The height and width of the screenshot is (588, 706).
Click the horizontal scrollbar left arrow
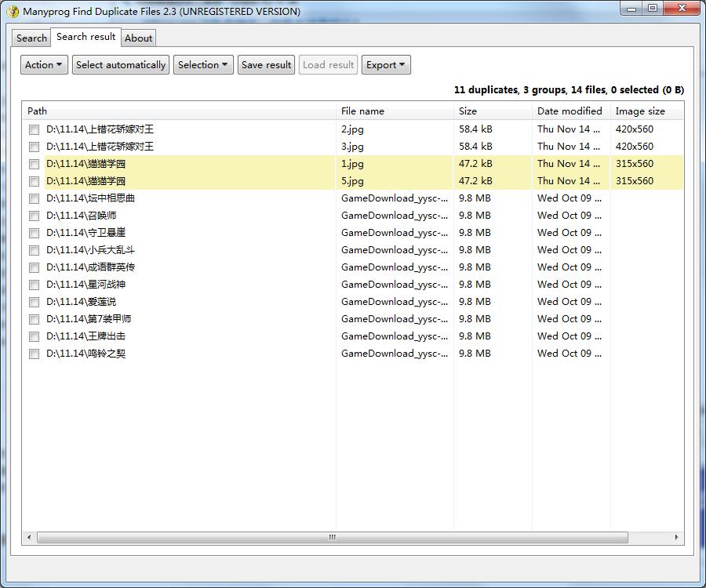pos(30,537)
